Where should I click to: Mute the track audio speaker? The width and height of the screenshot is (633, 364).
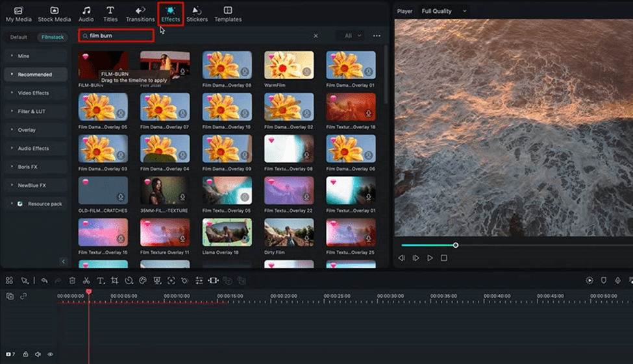[x=38, y=354]
